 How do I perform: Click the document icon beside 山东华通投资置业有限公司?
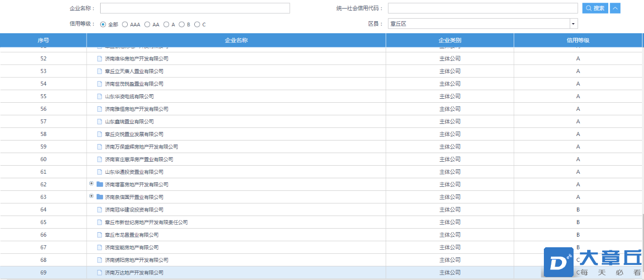click(x=100, y=172)
